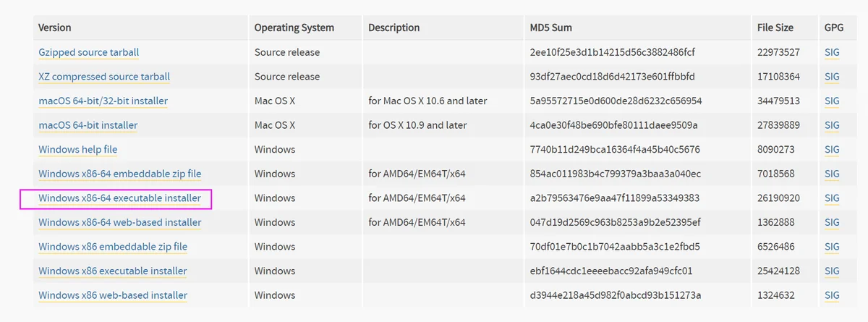Image resolution: width=868 pixels, height=322 pixels.
Task: Select the macOS 64-bit installer download
Action: click(88, 125)
